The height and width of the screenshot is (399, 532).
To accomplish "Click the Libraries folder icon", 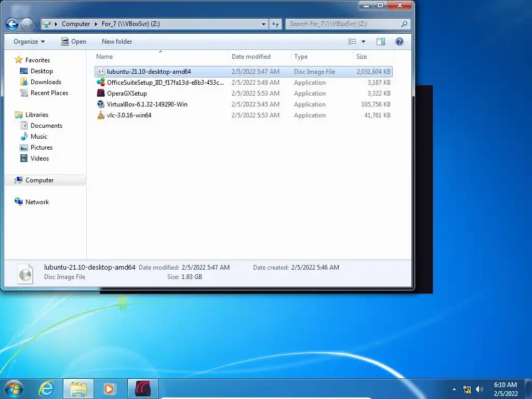I will click(x=19, y=115).
